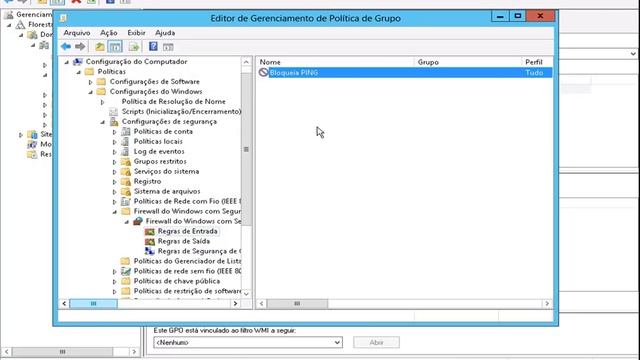
Task: Click the Scripts (Inicialização/Encerramento) icon
Action: 113,111
